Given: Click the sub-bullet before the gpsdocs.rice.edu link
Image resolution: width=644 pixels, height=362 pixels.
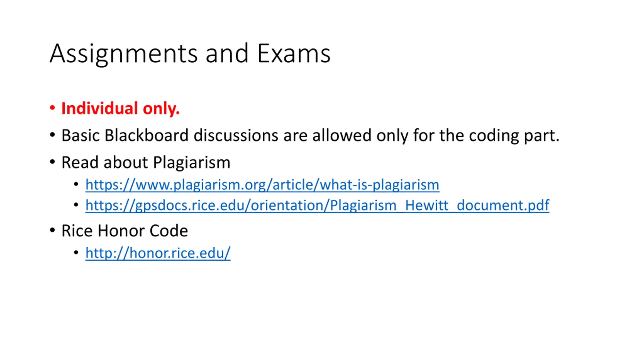Looking at the screenshot, I should 76,205.
